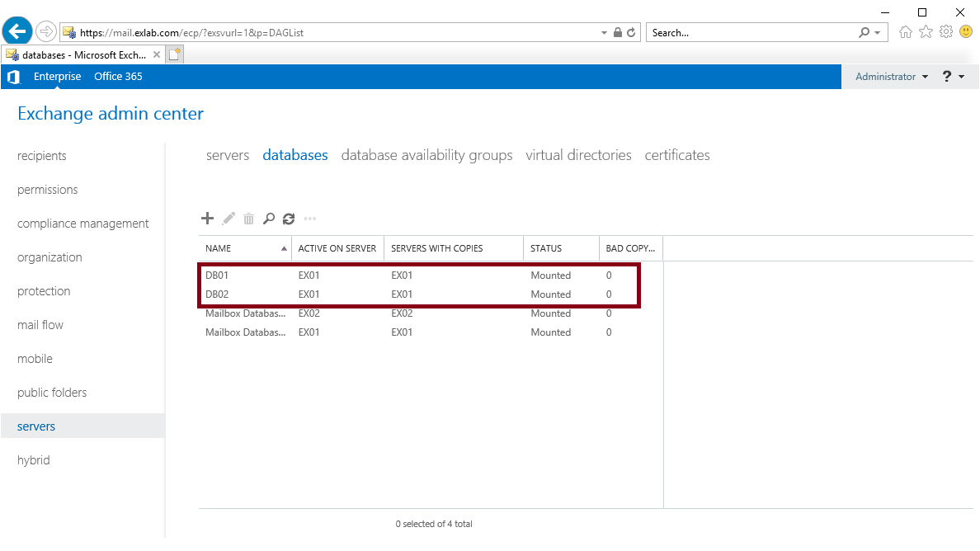Screen dimensions: 980x551
Task: Select servers in left navigation
Action: click(82, 426)
